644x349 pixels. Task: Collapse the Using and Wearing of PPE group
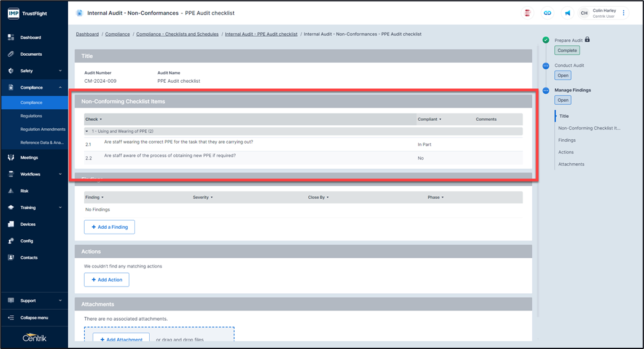(x=87, y=131)
